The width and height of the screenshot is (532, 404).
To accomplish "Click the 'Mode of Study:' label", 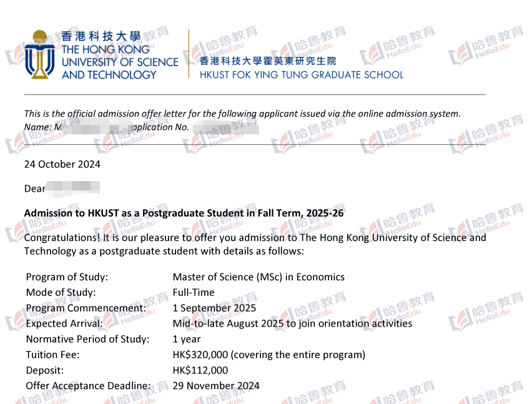I will 61,292.
